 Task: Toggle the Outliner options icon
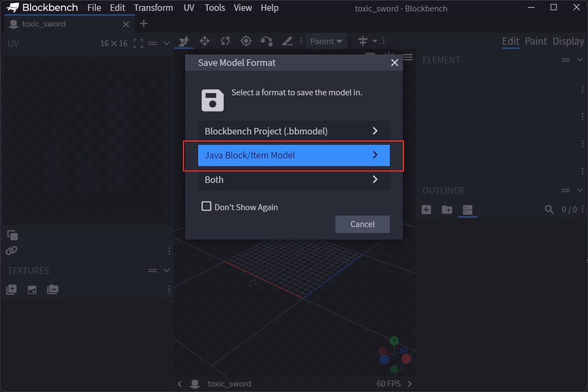[468, 210]
